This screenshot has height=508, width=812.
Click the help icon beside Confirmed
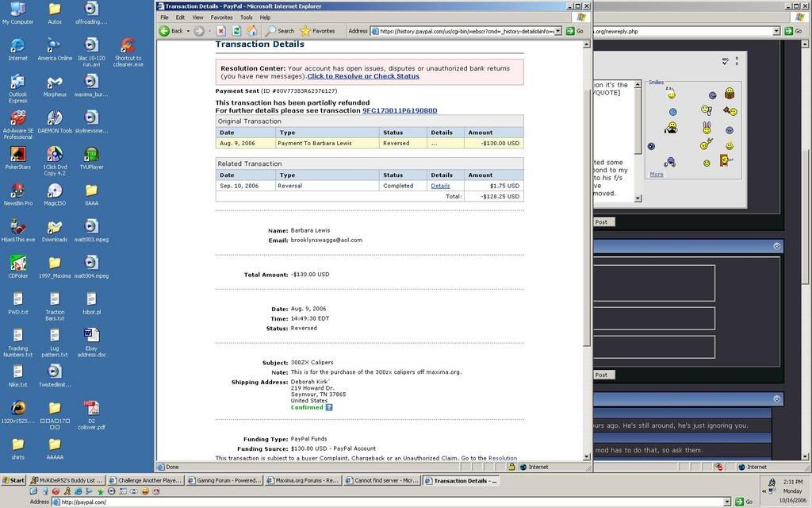tap(329, 407)
